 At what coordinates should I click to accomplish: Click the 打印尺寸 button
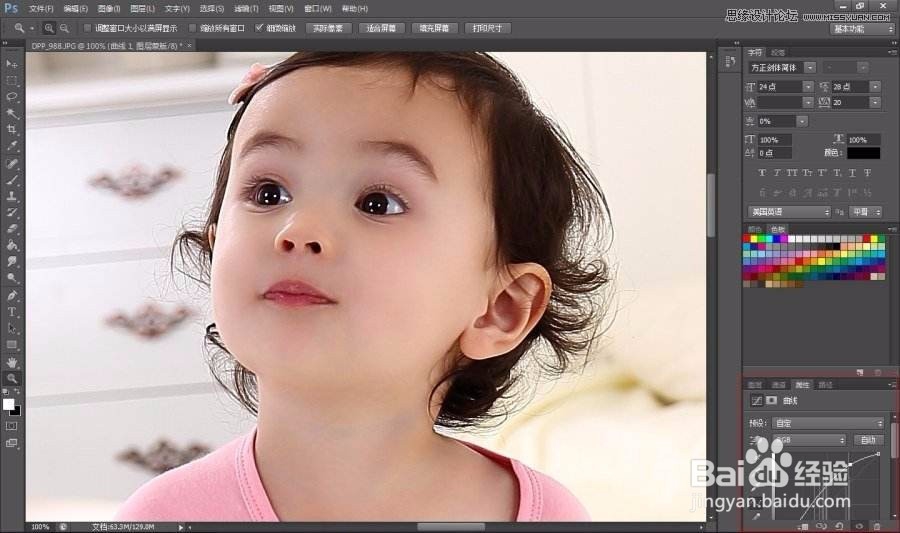[487, 28]
